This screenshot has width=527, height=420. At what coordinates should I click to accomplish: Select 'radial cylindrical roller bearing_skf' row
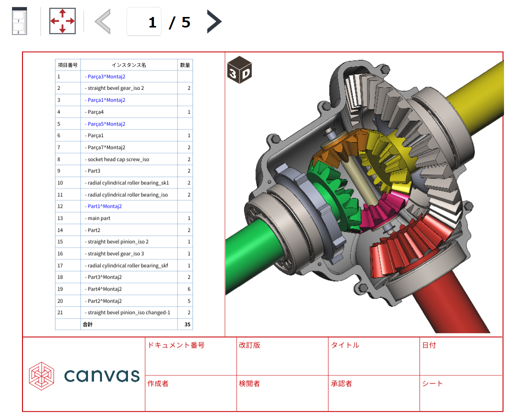124,266
